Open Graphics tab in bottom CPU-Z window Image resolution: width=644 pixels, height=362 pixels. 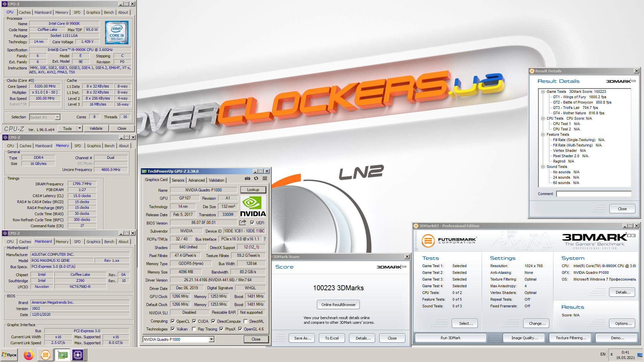93,242
